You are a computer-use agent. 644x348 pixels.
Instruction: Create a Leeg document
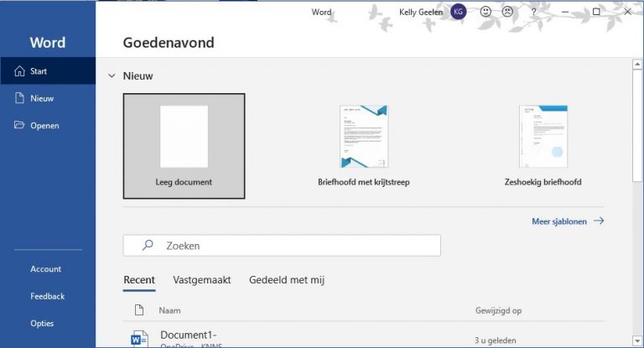[x=184, y=146]
